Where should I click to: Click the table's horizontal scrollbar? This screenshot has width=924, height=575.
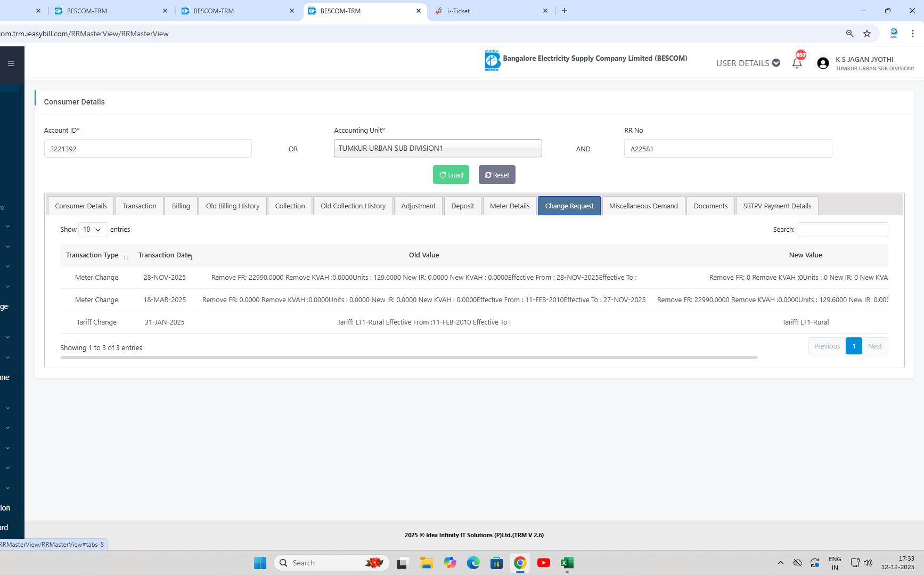(x=409, y=358)
